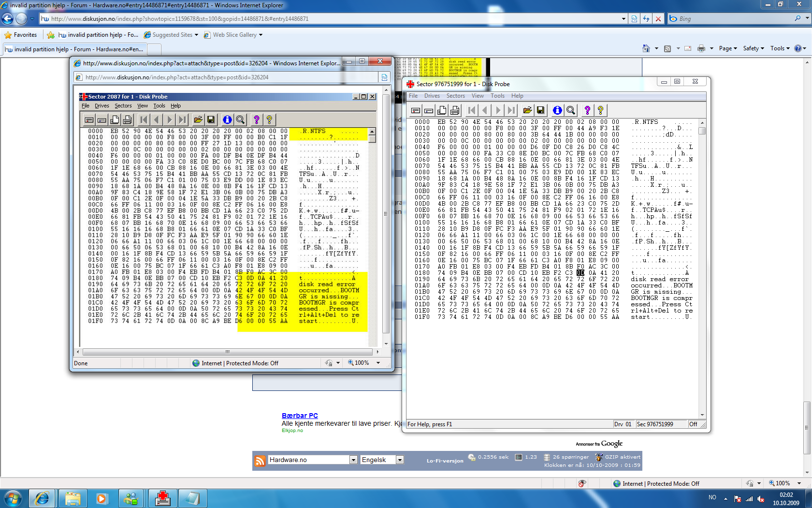The width and height of the screenshot is (812, 508).
Task: Click Elkjop.no link under ad
Action: tap(292, 431)
